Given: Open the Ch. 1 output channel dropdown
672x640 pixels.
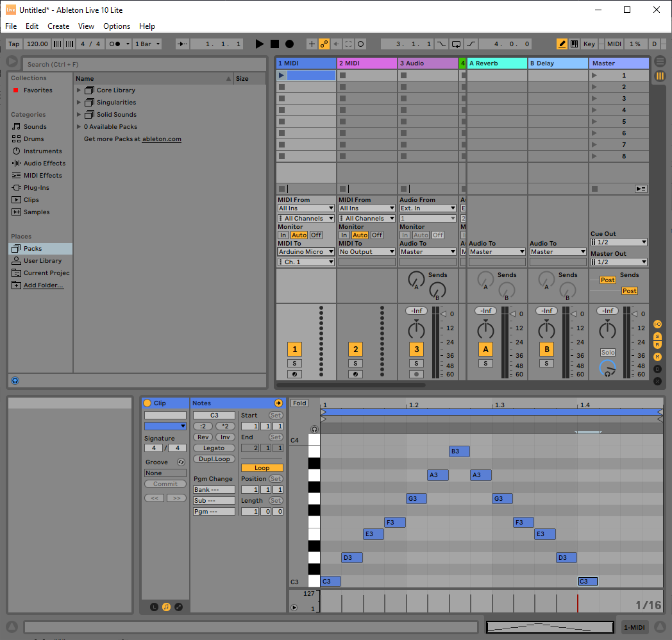Looking at the screenshot, I should 306,262.
